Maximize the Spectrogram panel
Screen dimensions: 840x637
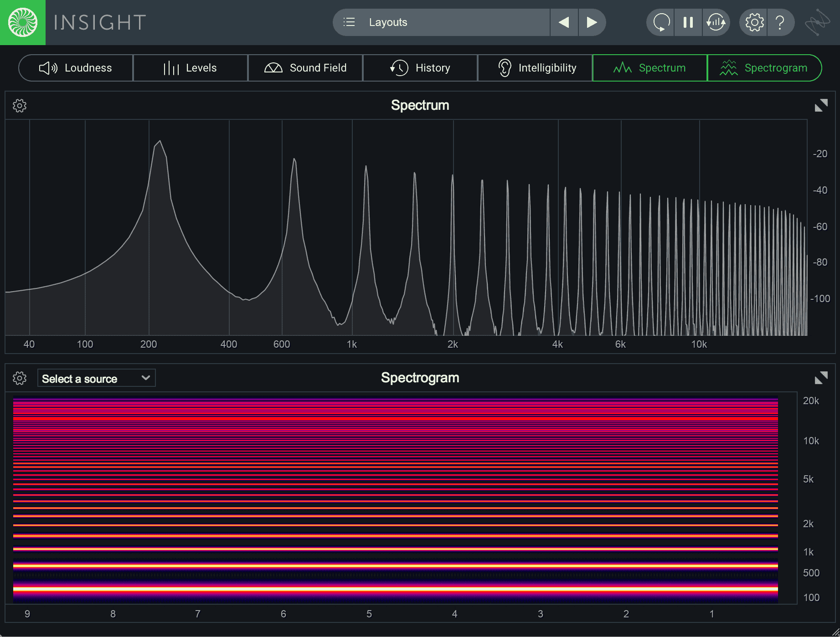[x=821, y=378]
